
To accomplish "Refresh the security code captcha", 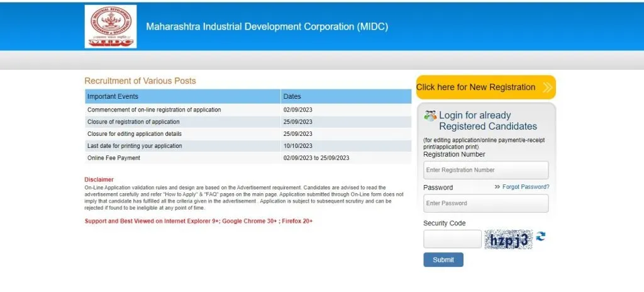I will pos(540,237).
